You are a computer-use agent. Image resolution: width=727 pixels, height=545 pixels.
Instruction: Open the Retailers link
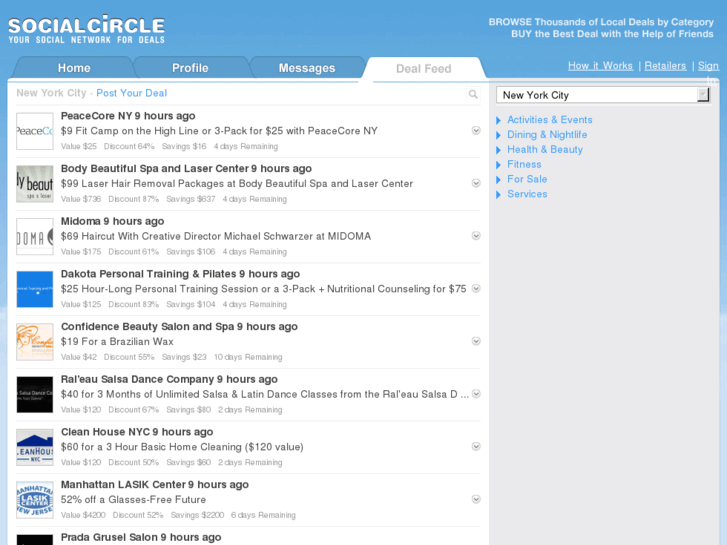pos(665,66)
